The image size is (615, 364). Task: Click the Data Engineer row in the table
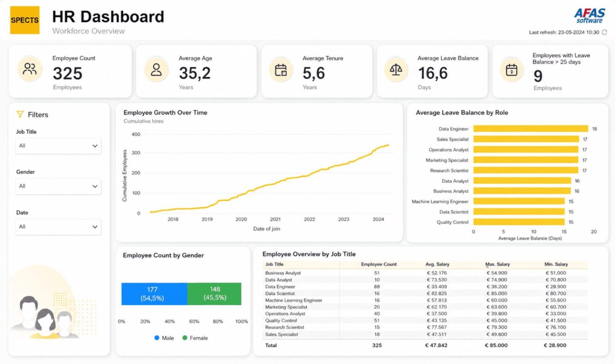(x=426, y=287)
